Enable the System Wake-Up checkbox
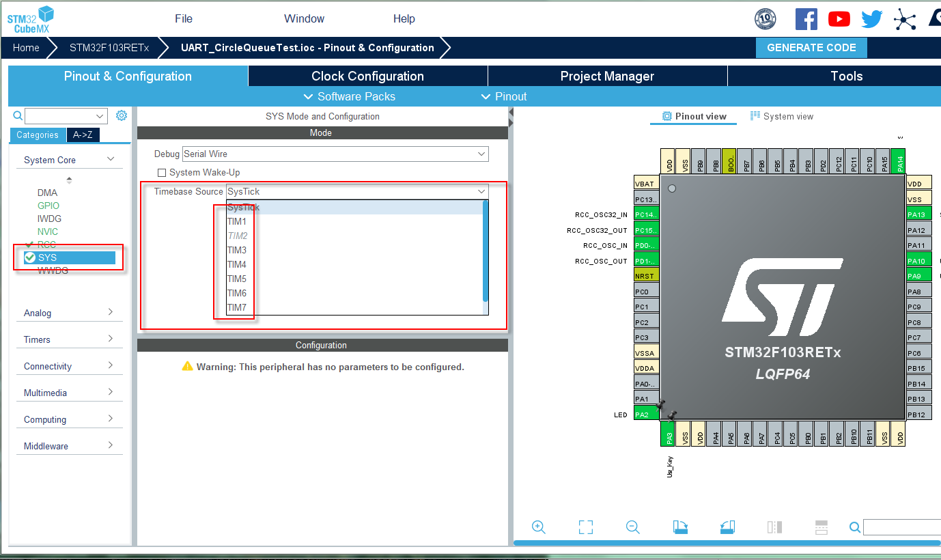 162,173
